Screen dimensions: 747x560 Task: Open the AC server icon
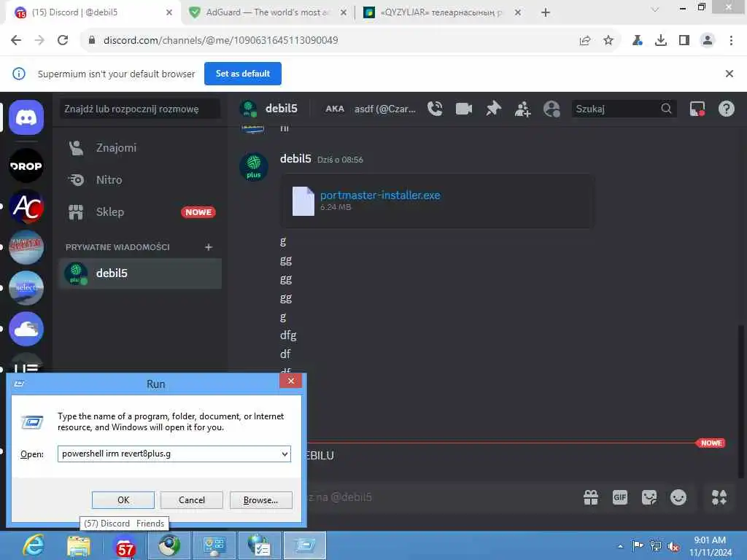(26, 206)
